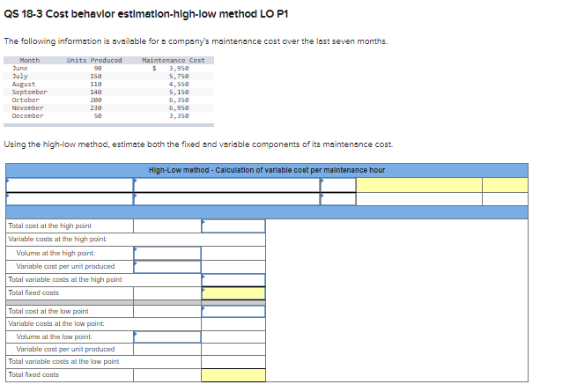This screenshot has height=392, width=577.
Task: Click November's maintenance cost of 6,950
Action: click(x=179, y=108)
